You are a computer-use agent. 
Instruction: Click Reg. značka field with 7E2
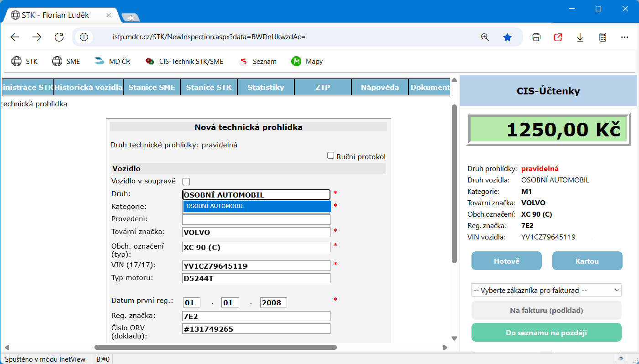pos(256,316)
